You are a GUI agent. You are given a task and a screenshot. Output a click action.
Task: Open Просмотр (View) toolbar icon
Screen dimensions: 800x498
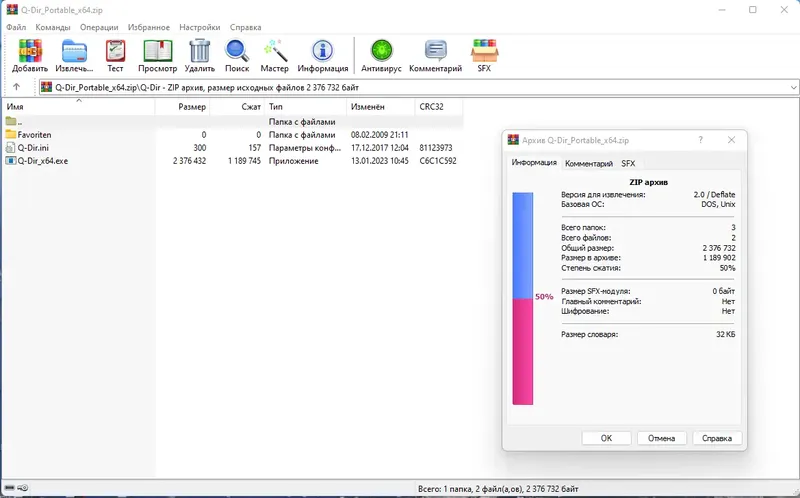coord(158,51)
